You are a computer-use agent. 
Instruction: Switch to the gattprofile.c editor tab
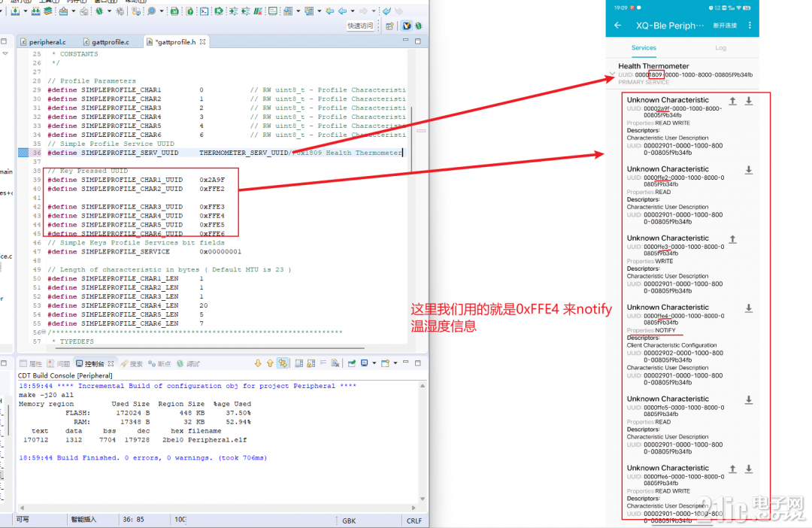click(x=106, y=42)
